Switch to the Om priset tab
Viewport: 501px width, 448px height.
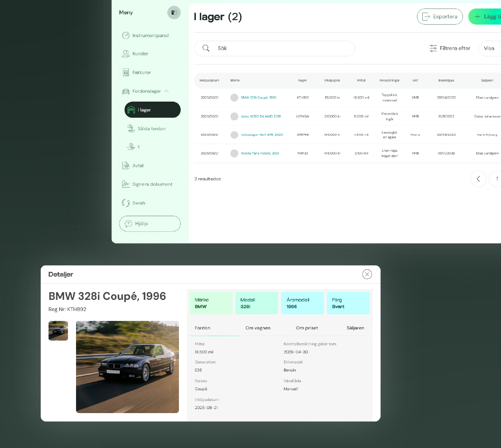(307, 328)
